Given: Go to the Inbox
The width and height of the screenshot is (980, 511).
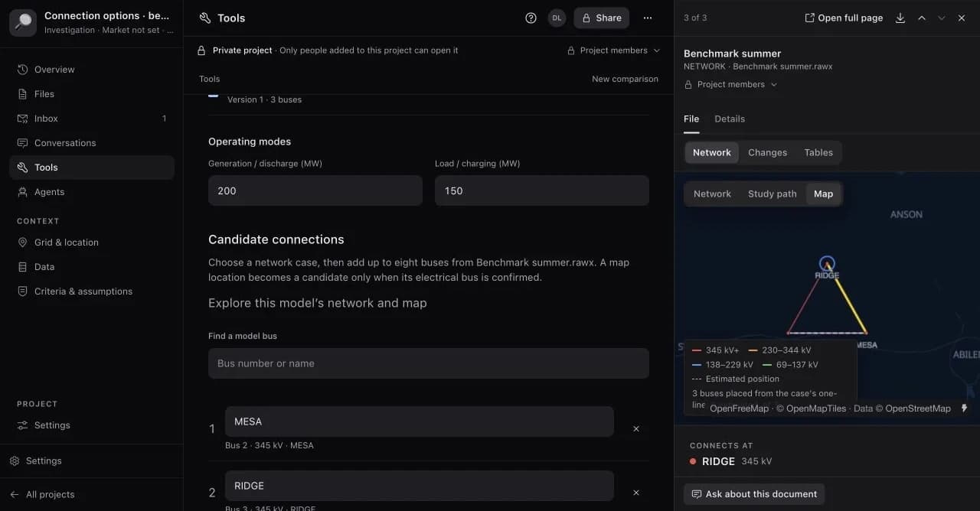Looking at the screenshot, I should coord(92,119).
